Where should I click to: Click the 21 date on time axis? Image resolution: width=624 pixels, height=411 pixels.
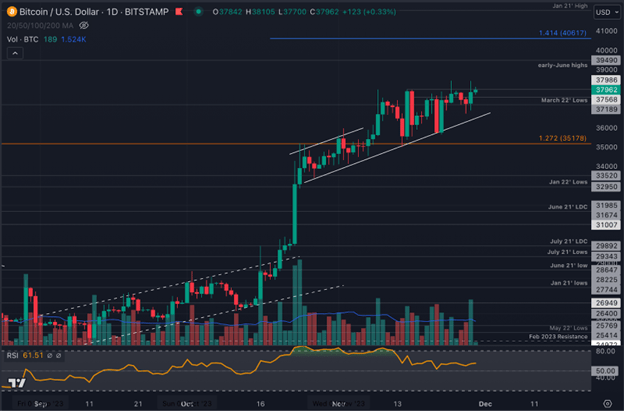coord(138,404)
